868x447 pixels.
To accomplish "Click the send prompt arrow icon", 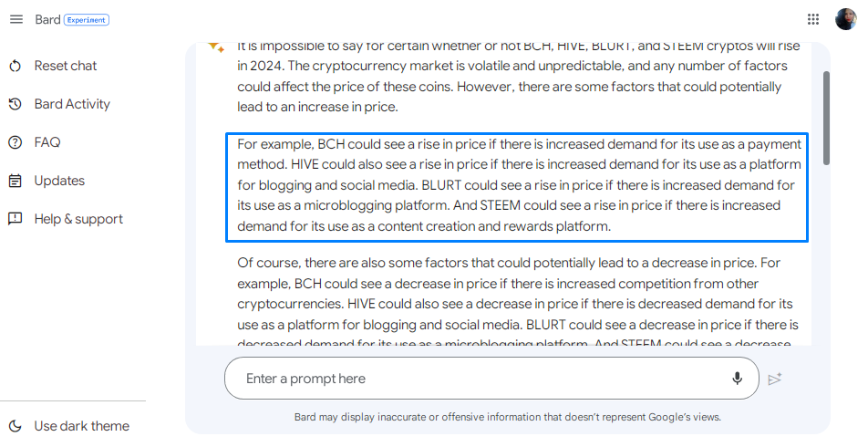I will (x=775, y=379).
